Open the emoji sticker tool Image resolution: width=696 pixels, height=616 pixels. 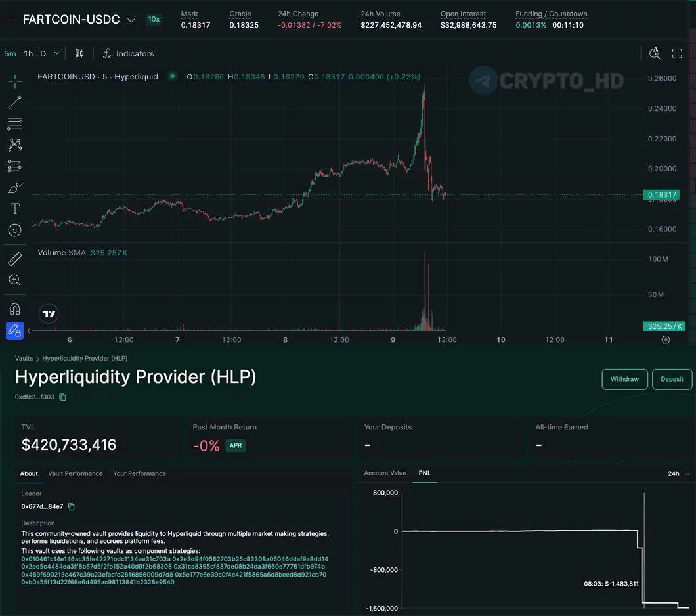(x=14, y=230)
